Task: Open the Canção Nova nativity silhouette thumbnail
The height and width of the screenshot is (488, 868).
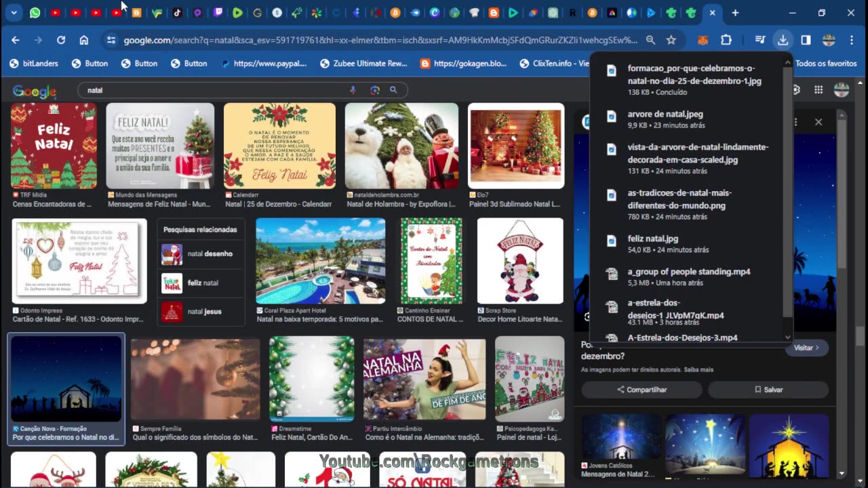Action: click(66, 379)
